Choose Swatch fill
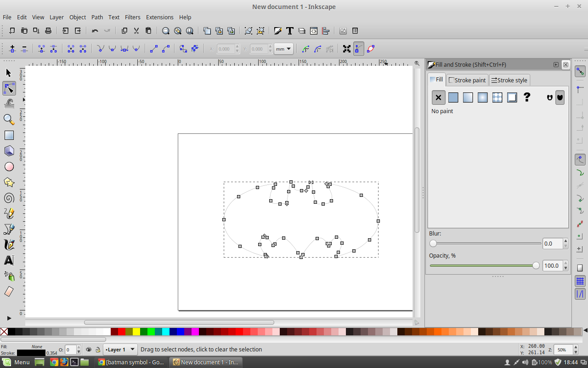Image resolution: width=588 pixels, height=368 pixels. [x=512, y=98]
